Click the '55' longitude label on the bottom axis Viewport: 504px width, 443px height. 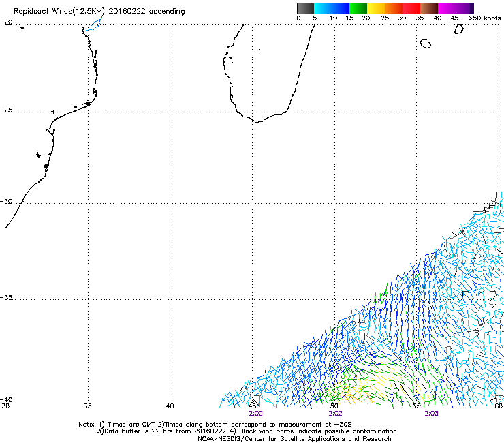click(416, 406)
